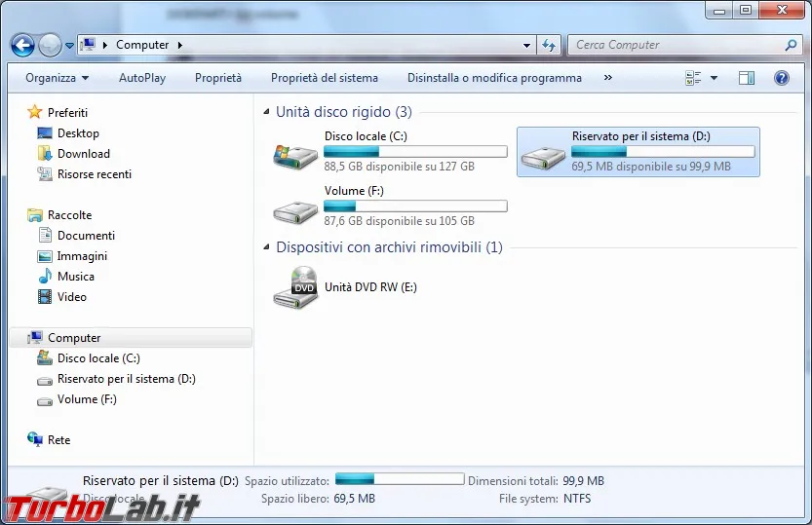Open the Documenti library
This screenshot has width=812, height=525.
point(86,236)
